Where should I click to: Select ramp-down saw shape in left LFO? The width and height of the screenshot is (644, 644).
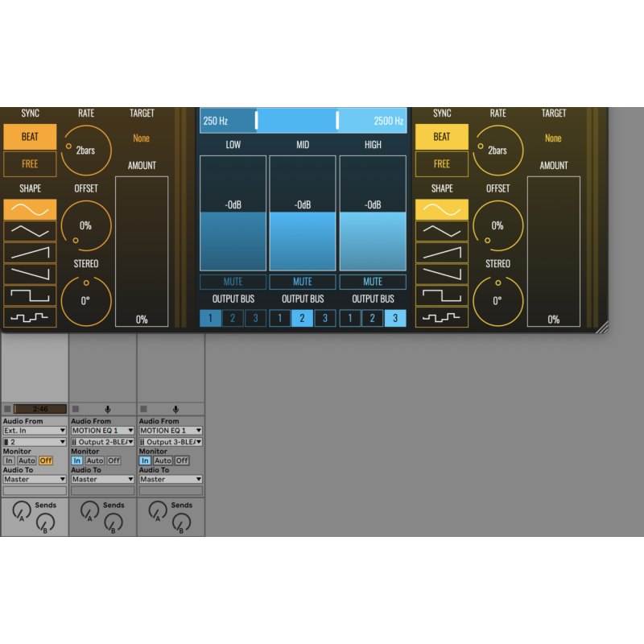point(30,274)
